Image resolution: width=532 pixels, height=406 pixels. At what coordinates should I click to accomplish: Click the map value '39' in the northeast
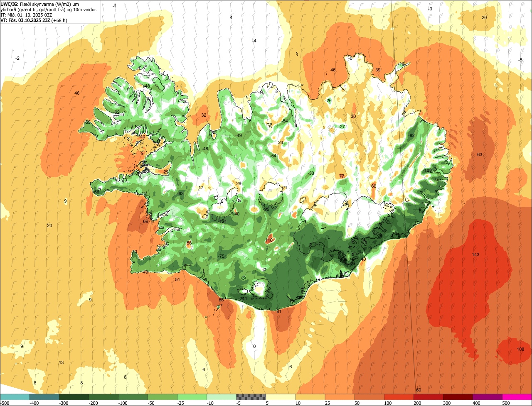[x=378, y=70]
